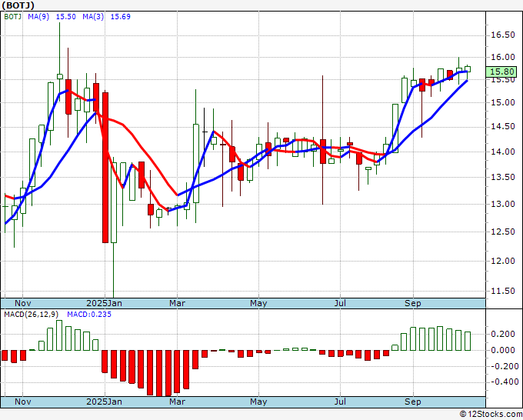The height and width of the screenshot is (420, 523).
Task: Click the Sep label on MACD axis
Action: pyautogui.click(x=412, y=402)
